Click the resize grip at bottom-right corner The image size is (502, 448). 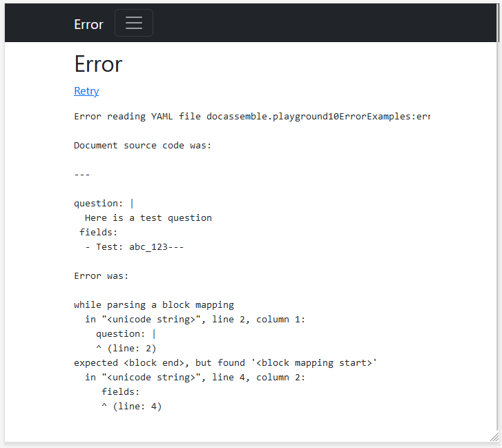click(494, 437)
